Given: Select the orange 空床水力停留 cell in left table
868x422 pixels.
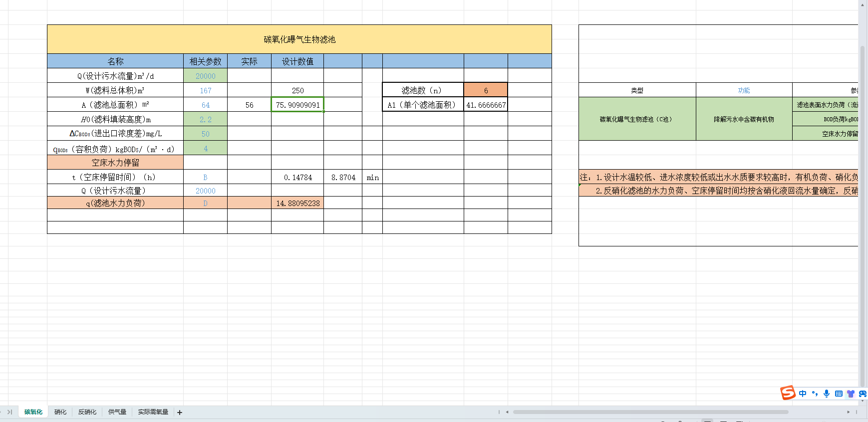Looking at the screenshot, I should 115,163.
